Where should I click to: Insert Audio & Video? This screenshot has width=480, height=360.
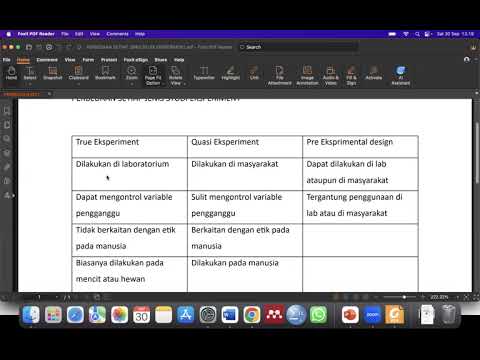pyautogui.click(x=330, y=75)
